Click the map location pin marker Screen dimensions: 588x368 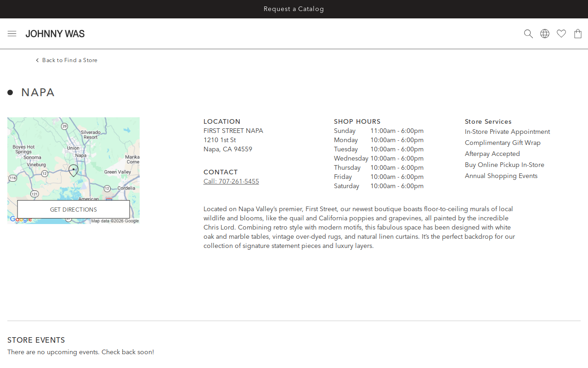(x=73, y=170)
